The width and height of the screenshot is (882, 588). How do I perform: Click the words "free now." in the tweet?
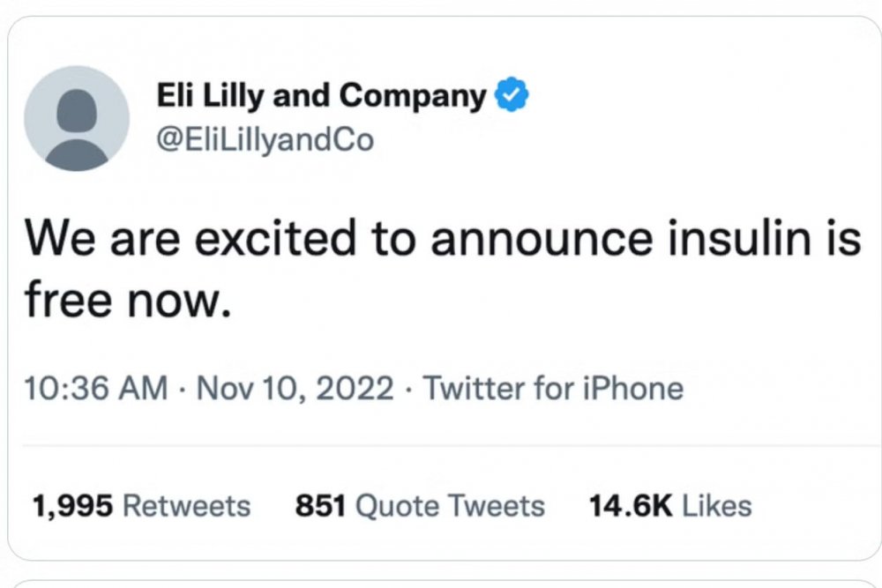(129, 301)
